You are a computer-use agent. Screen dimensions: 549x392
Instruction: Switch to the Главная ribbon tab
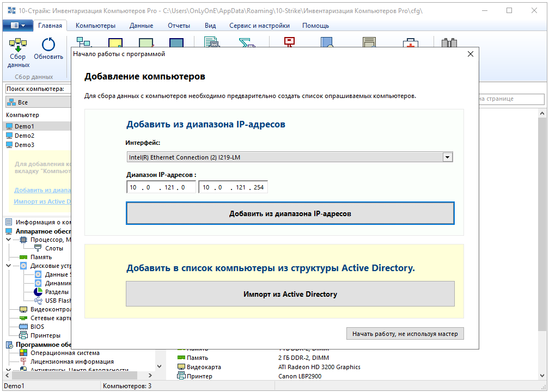coord(50,26)
